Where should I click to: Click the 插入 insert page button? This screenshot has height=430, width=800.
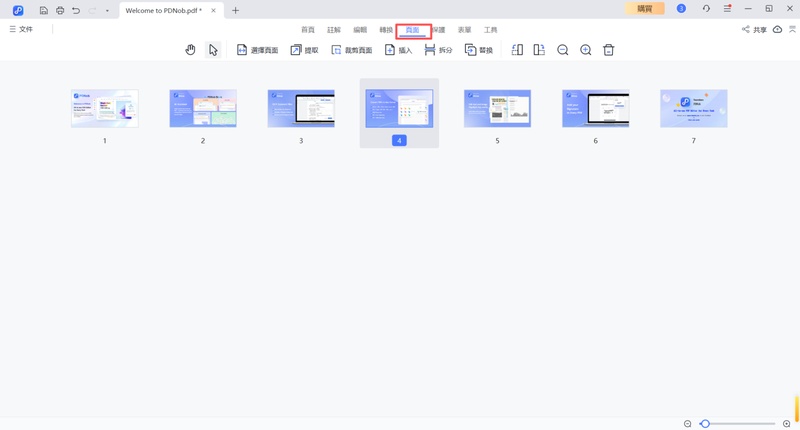398,50
